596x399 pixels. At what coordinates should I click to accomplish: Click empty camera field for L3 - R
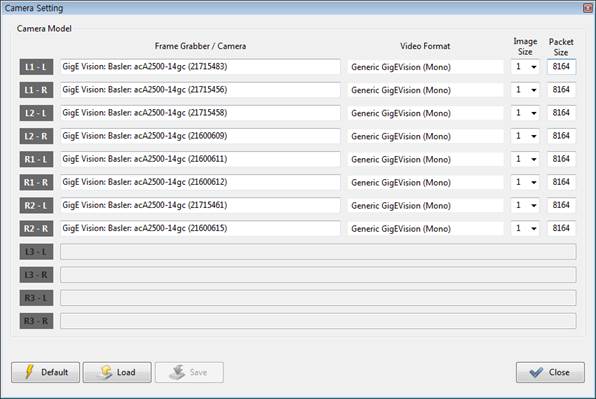(318, 275)
